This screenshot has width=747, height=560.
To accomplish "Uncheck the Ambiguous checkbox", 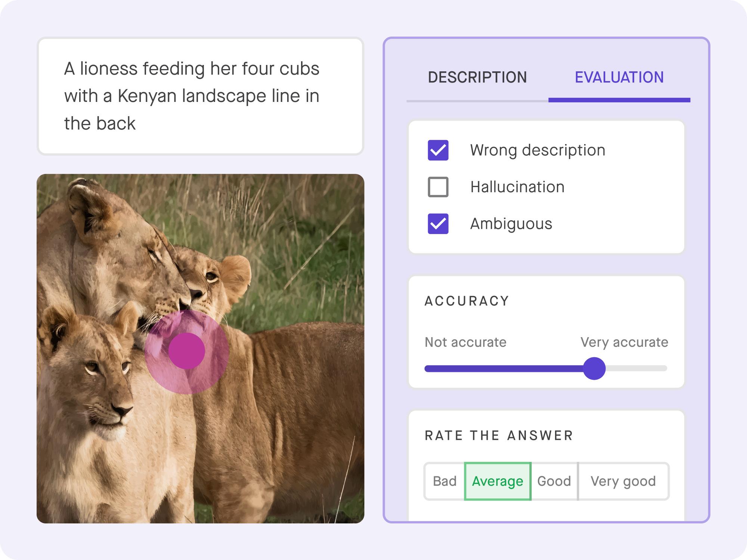I will [x=438, y=224].
